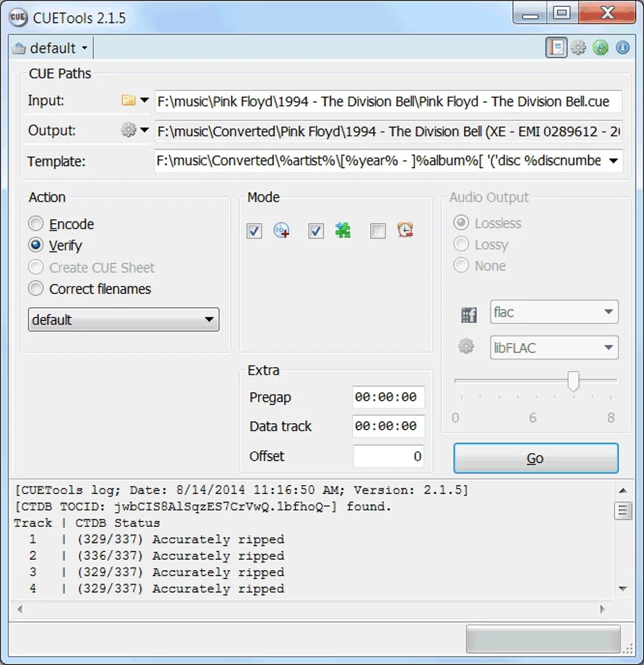Click the Input path text field

pos(388,101)
